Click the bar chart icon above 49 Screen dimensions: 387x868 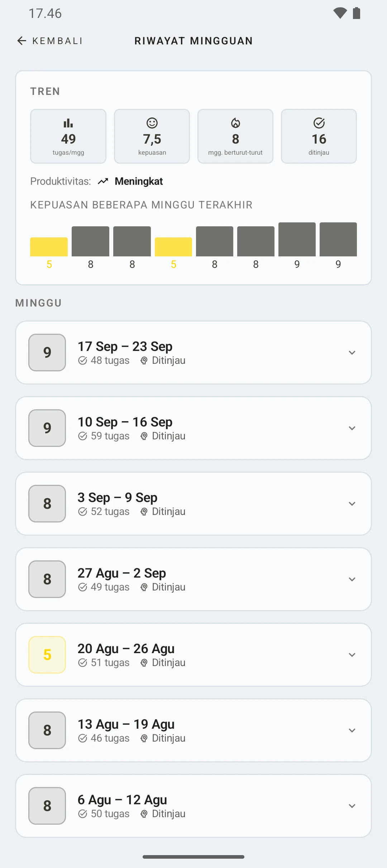68,123
